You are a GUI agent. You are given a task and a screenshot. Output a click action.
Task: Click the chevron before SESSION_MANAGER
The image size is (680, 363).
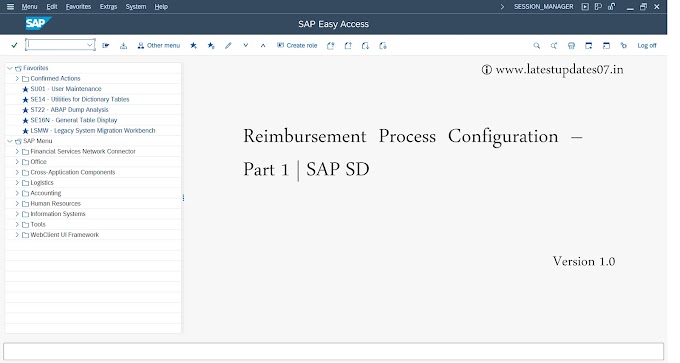point(502,7)
